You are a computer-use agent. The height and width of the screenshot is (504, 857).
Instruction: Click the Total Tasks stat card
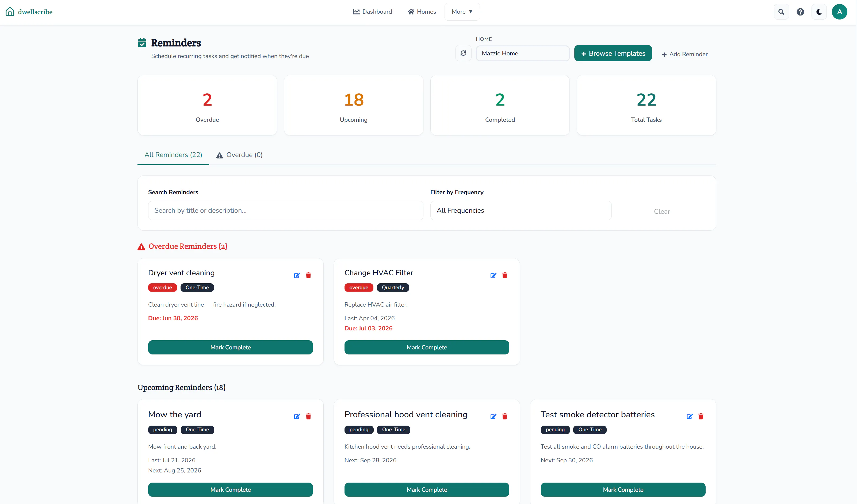click(x=646, y=105)
